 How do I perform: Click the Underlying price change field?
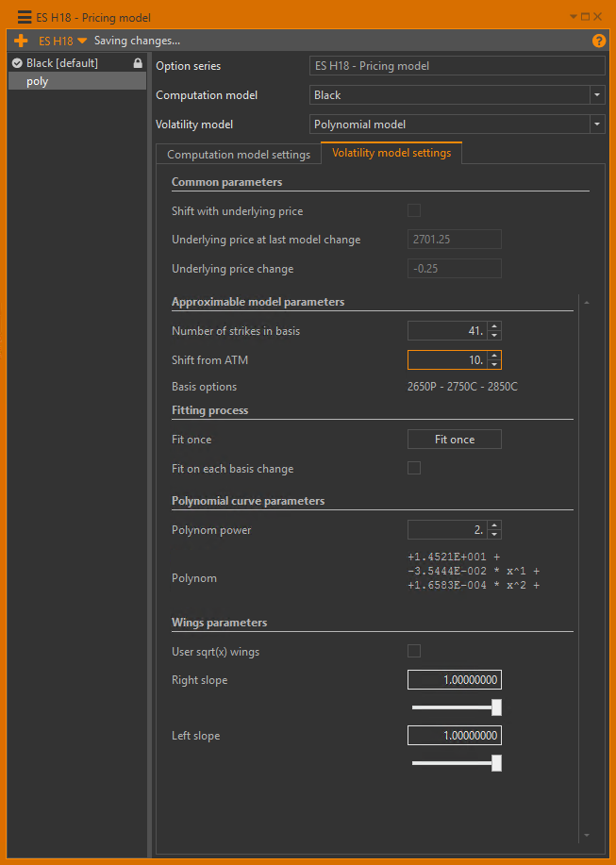click(x=455, y=269)
